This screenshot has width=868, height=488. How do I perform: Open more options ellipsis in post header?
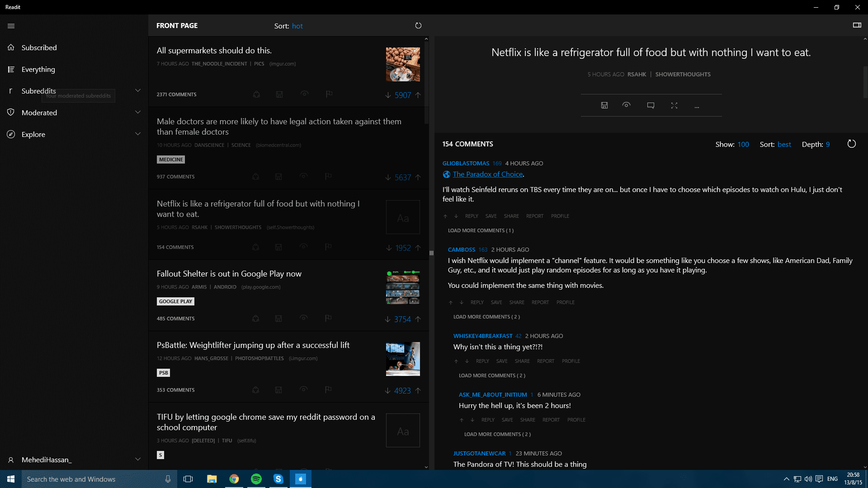point(697,106)
